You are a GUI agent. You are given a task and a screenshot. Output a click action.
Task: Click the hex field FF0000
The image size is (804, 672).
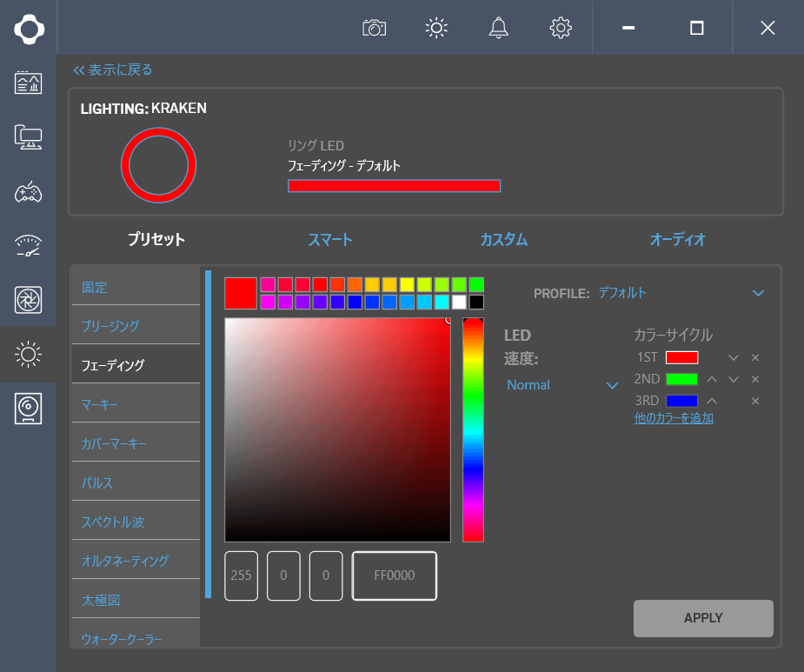[x=395, y=576]
